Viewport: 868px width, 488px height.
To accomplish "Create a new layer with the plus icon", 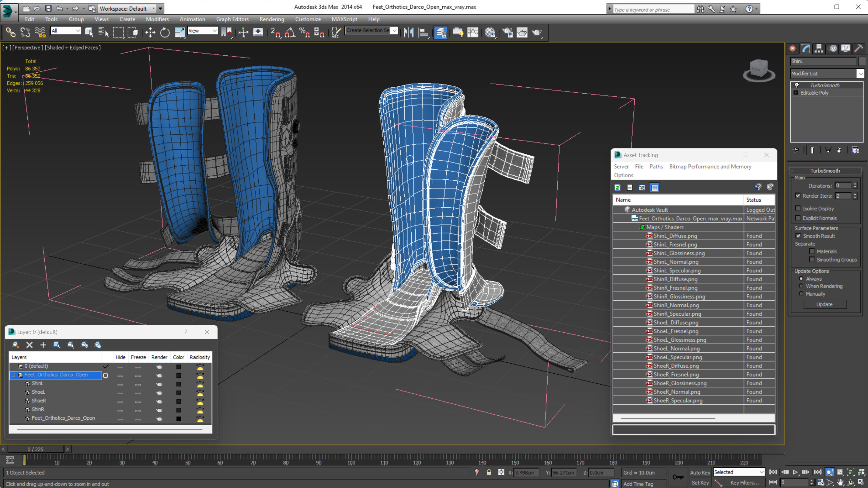I will [x=43, y=344].
